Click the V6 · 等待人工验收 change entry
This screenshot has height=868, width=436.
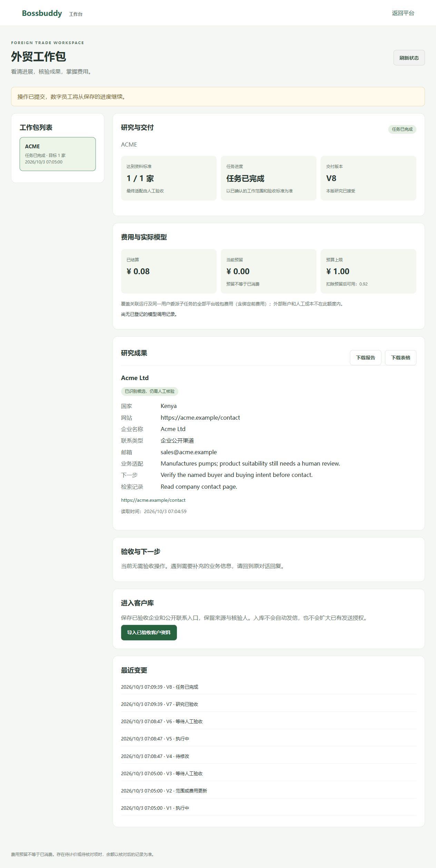[x=162, y=721]
